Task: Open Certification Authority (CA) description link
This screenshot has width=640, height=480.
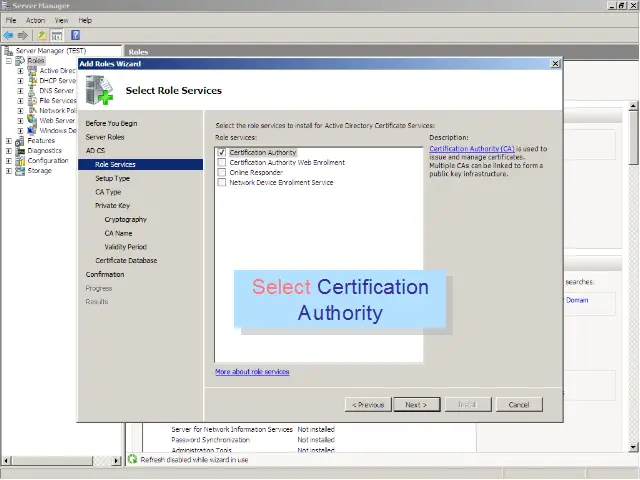Action: coord(472,149)
